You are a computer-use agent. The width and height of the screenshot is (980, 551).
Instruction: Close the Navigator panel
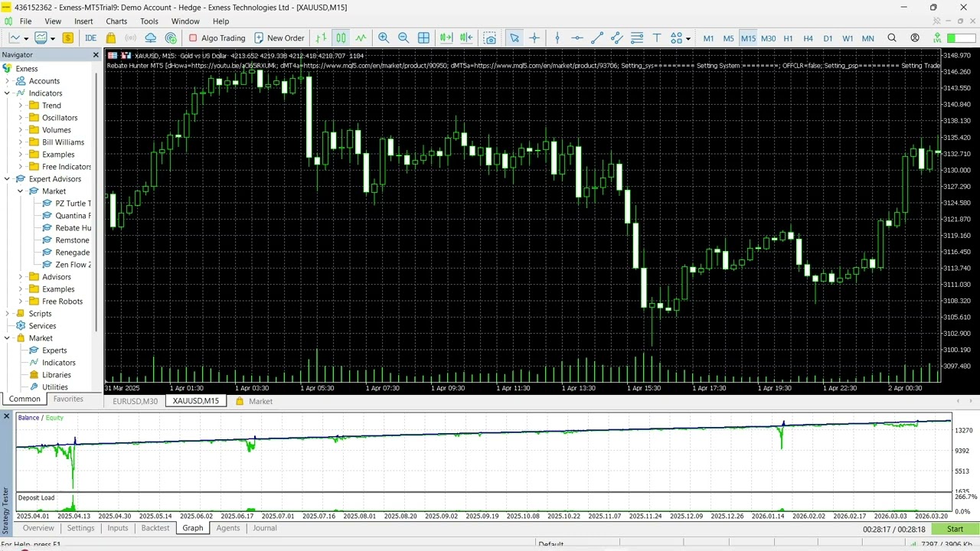[x=96, y=55]
